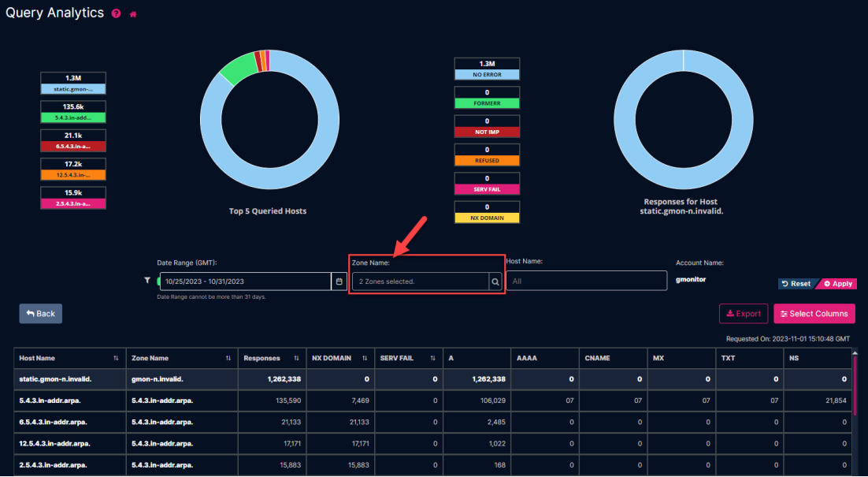Toggle sorting on the NX DOMAIN column
Viewport: 868px width, 477px height.
[x=364, y=357]
